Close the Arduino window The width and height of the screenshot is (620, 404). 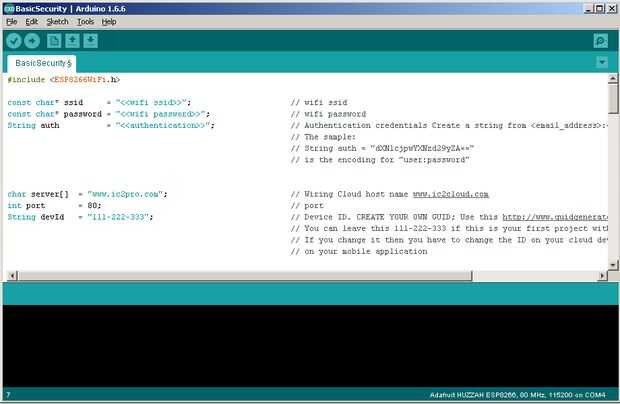tap(611, 9)
